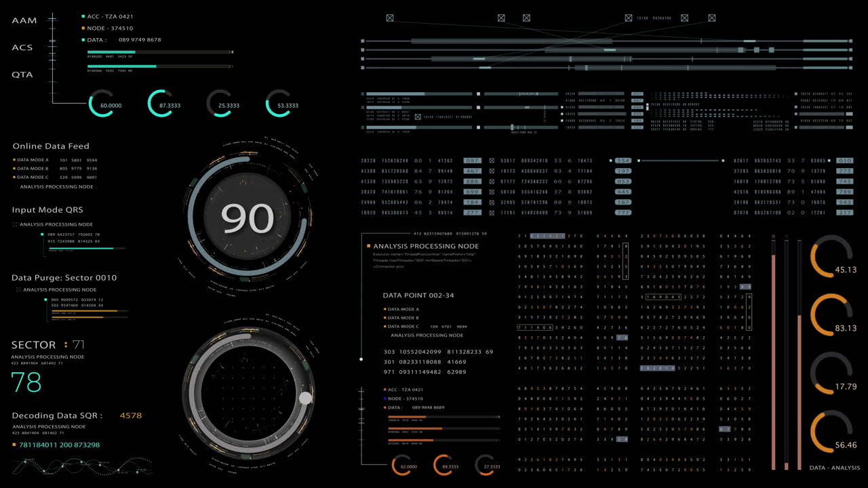Viewport: 868px width, 488px height.
Task: Click the teal 60.0000 circular gauge
Action: pyautogui.click(x=102, y=104)
